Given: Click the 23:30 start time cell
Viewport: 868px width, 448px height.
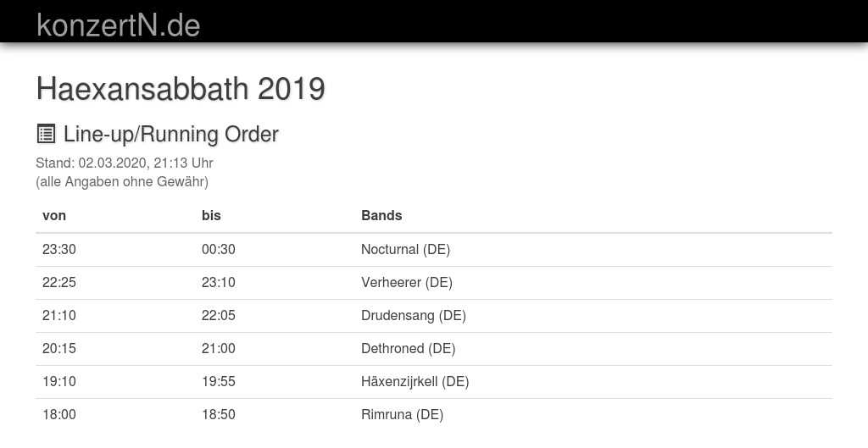Looking at the screenshot, I should tap(59, 249).
